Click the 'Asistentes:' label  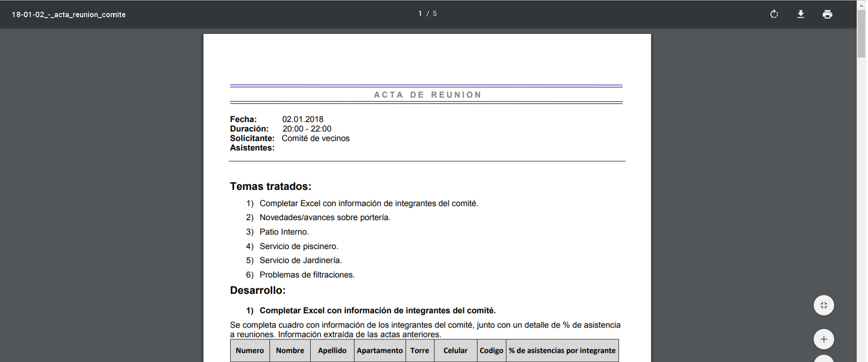[x=252, y=148]
